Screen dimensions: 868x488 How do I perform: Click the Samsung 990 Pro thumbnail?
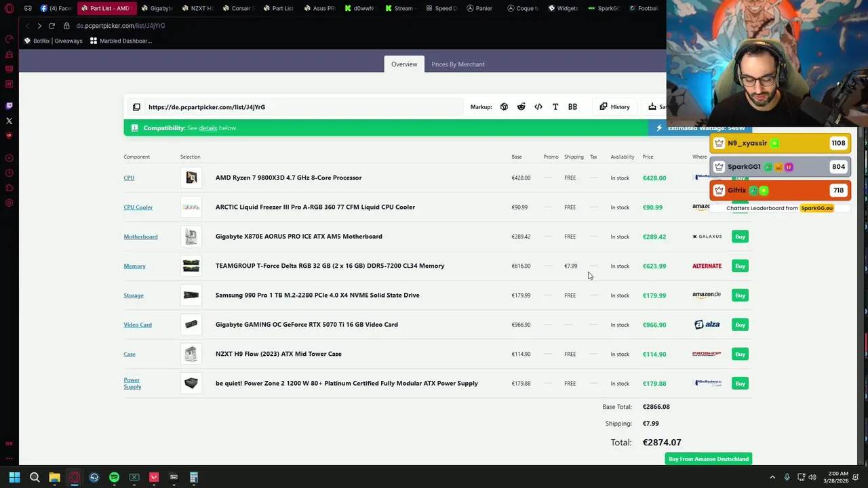coord(191,296)
